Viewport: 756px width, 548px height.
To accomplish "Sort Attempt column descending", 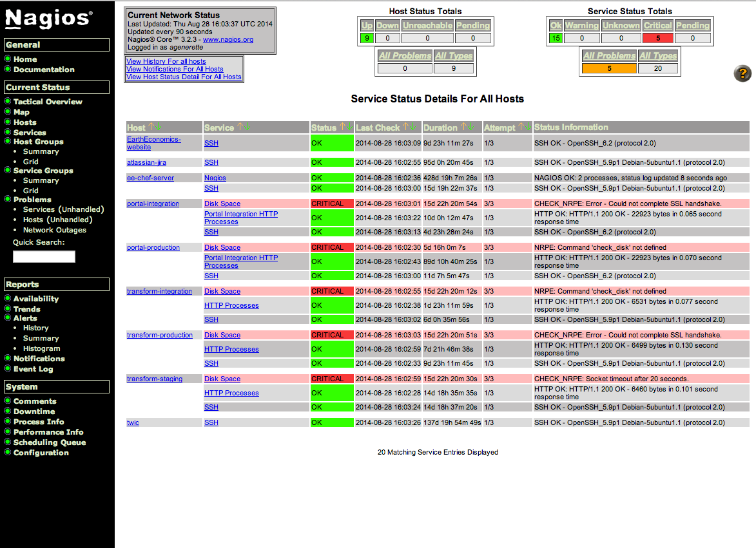I will pyautogui.click(x=528, y=128).
